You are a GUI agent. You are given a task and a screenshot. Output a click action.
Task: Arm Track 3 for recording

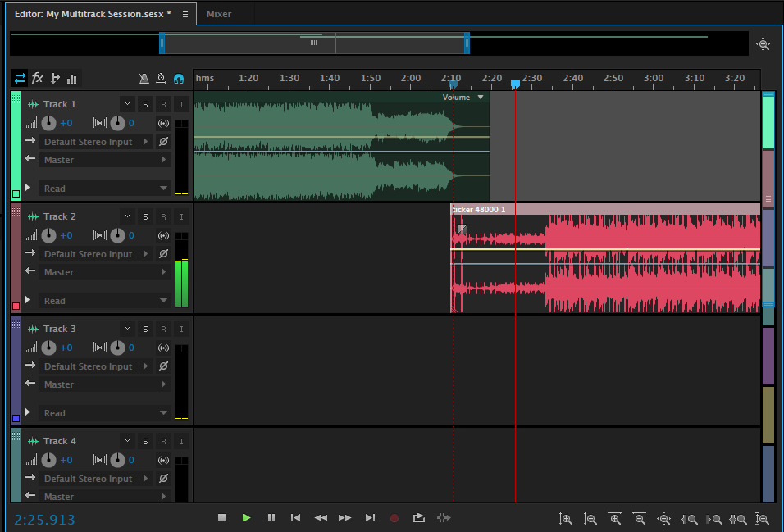(163, 329)
